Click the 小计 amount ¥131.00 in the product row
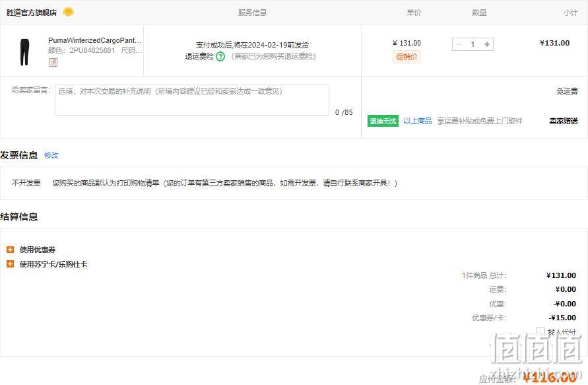 pos(554,43)
